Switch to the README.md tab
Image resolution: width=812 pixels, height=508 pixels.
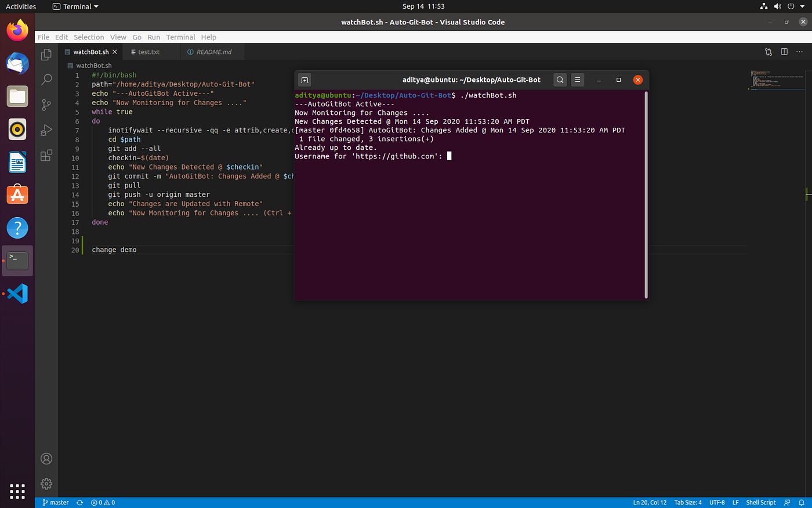coord(213,52)
